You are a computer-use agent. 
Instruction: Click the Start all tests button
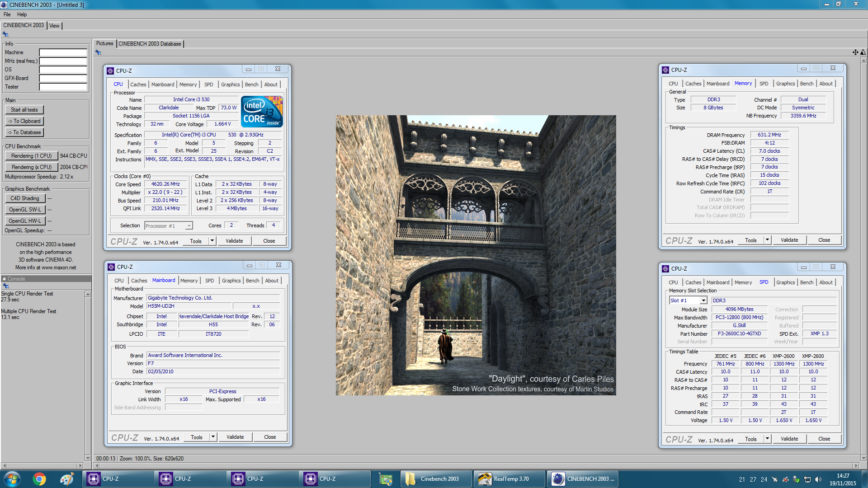click(x=24, y=110)
